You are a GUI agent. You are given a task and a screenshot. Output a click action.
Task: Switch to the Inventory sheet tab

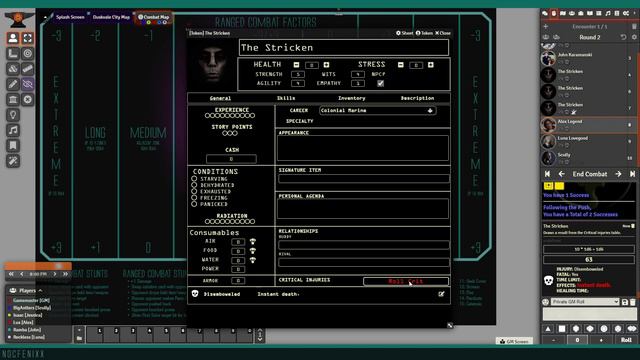351,98
